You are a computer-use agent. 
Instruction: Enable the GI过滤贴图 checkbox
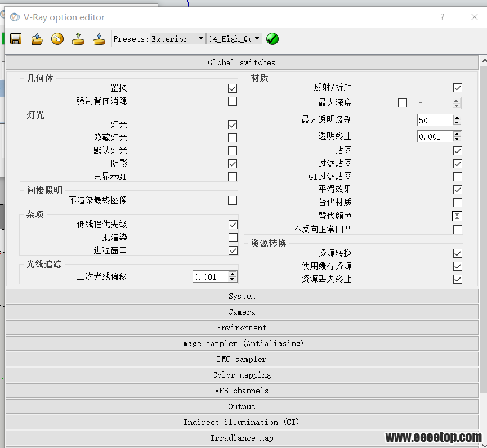(x=458, y=177)
